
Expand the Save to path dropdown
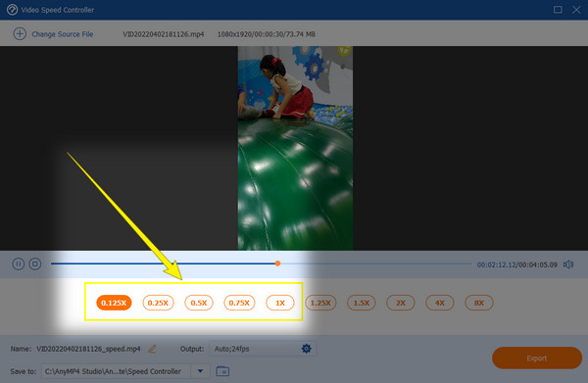(200, 371)
